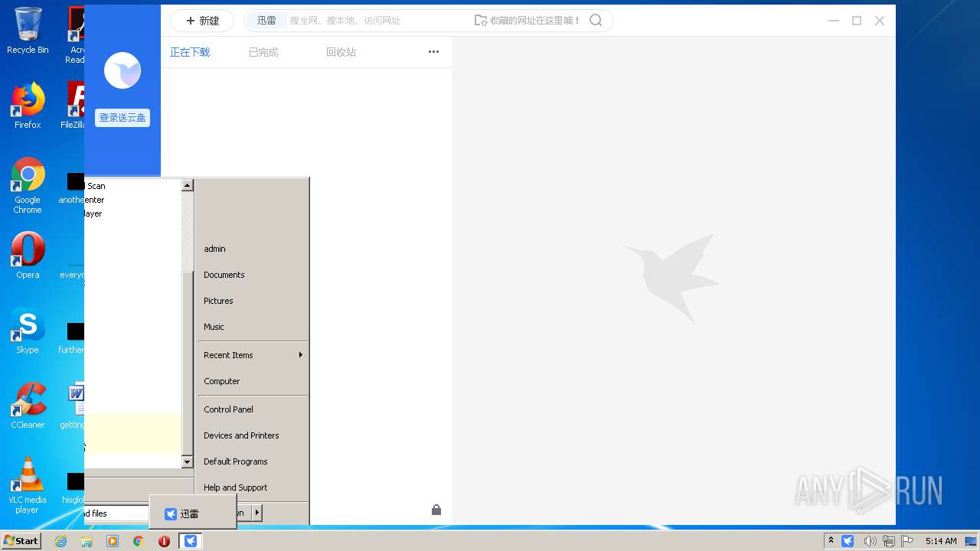The image size is (980, 551).
Task: Click the search magnifier icon in Xunlei
Action: coord(596,21)
